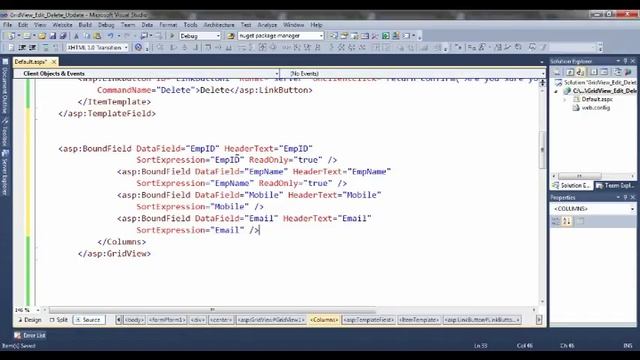Select Default.aspx in Solution Explorer
Viewport: 640px width, 360px height.
pos(597,99)
